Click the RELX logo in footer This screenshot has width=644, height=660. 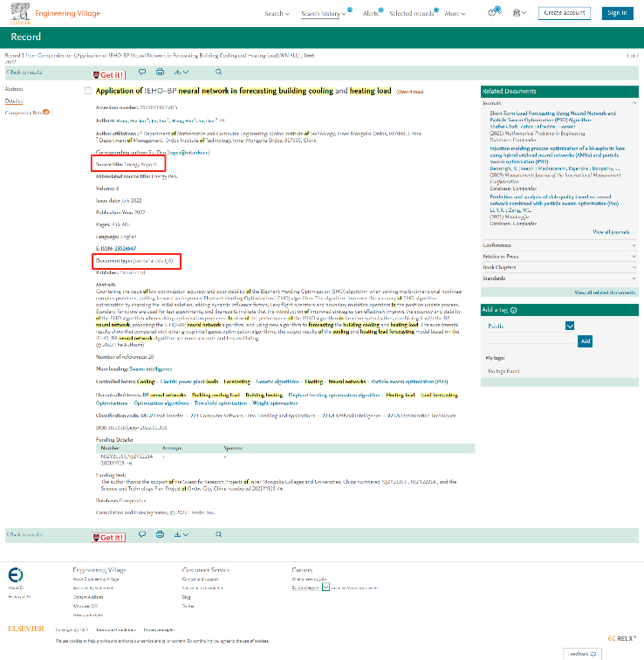[x=621, y=638]
